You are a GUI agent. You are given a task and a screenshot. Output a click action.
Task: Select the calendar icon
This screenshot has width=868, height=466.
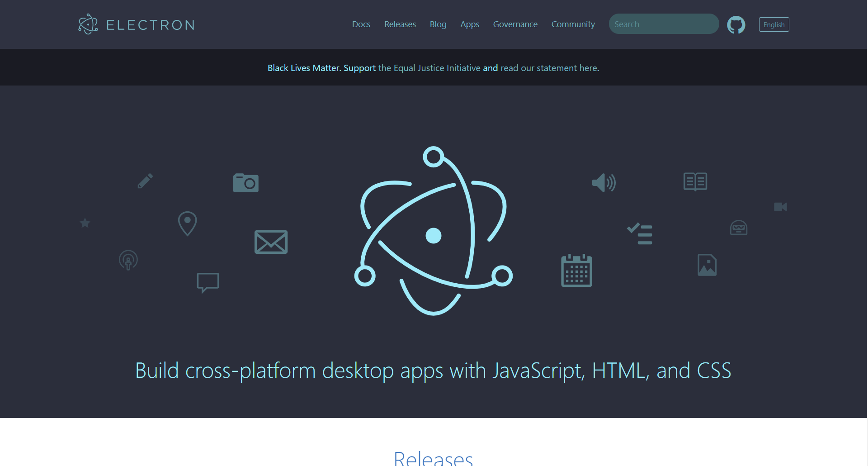point(576,270)
